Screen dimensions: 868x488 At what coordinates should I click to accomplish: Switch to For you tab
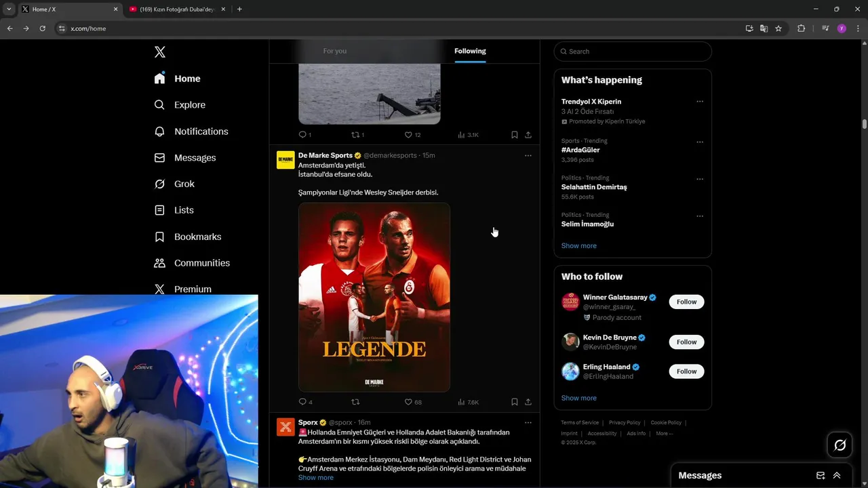[x=335, y=51]
